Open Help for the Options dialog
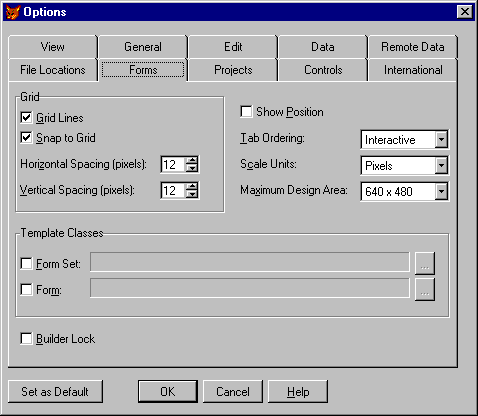 point(298,391)
